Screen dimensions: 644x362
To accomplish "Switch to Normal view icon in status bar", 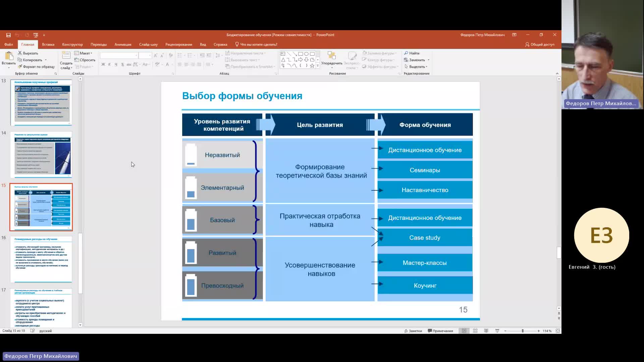I will click(x=464, y=331).
